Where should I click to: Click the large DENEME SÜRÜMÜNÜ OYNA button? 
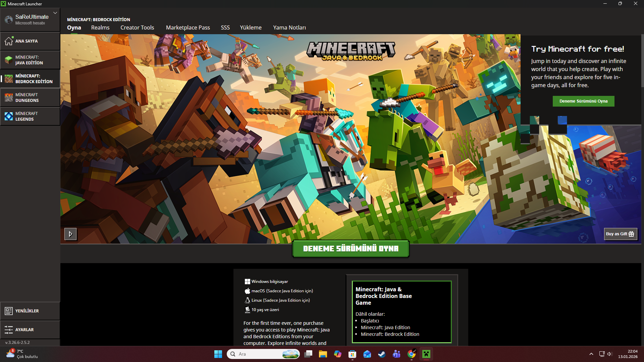tap(351, 249)
